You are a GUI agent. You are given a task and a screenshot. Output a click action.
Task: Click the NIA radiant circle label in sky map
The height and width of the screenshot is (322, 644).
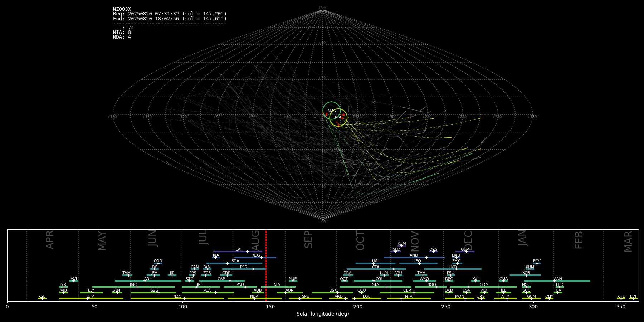pos(338,117)
